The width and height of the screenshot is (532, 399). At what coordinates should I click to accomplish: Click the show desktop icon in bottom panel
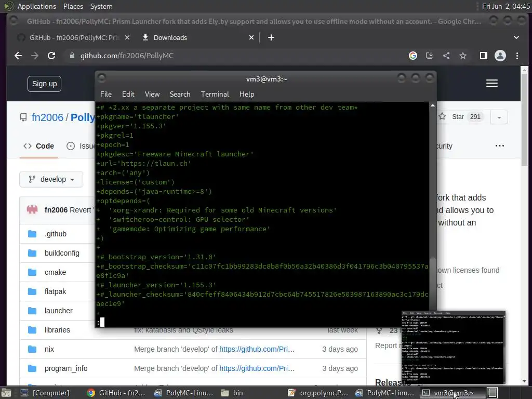pos(6,393)
